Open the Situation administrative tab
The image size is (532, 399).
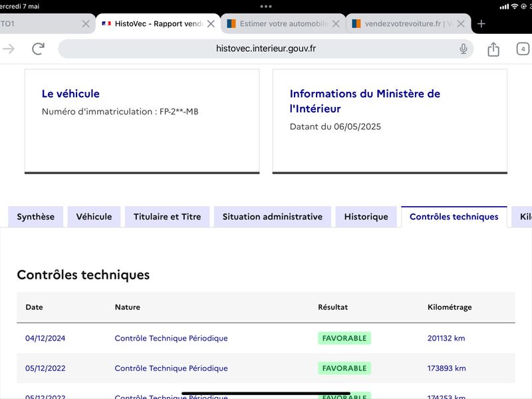pyautogui.click(x=273, y=217)
